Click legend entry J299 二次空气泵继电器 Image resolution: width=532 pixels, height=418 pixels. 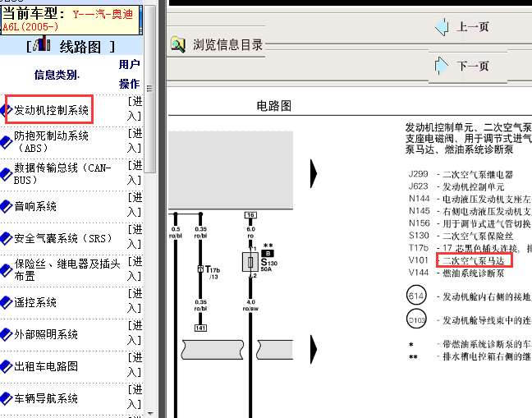461,174
